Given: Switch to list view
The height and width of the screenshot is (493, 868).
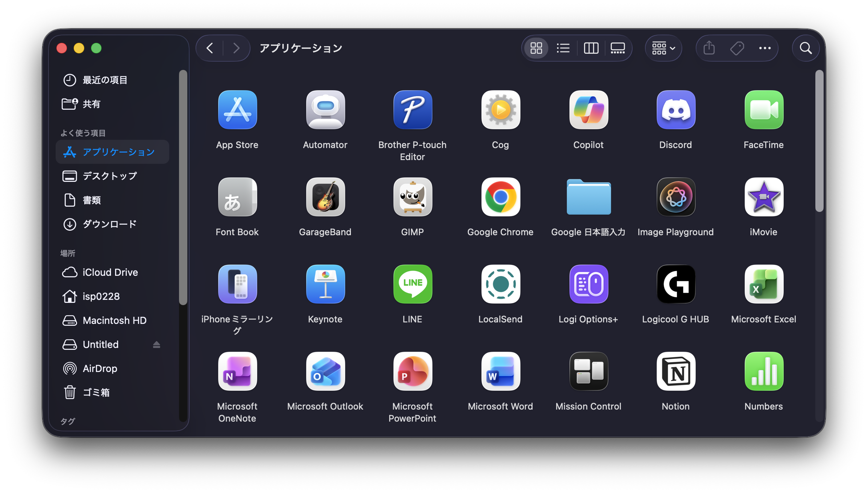Looking at the screenshot, I should [563, 48].
